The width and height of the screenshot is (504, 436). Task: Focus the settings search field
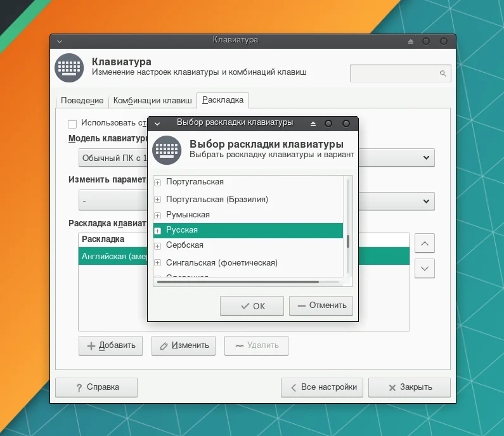coord(400,74)
